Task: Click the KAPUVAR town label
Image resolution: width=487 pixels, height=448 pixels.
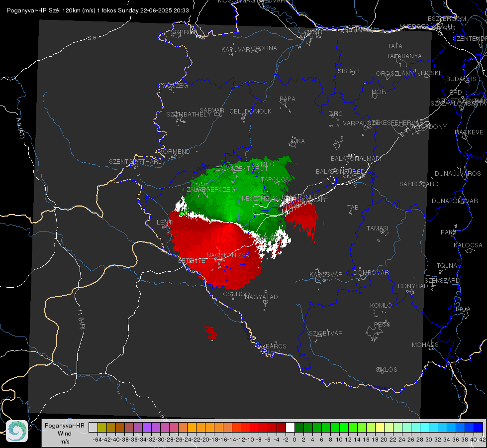Action: click(236, 50)
